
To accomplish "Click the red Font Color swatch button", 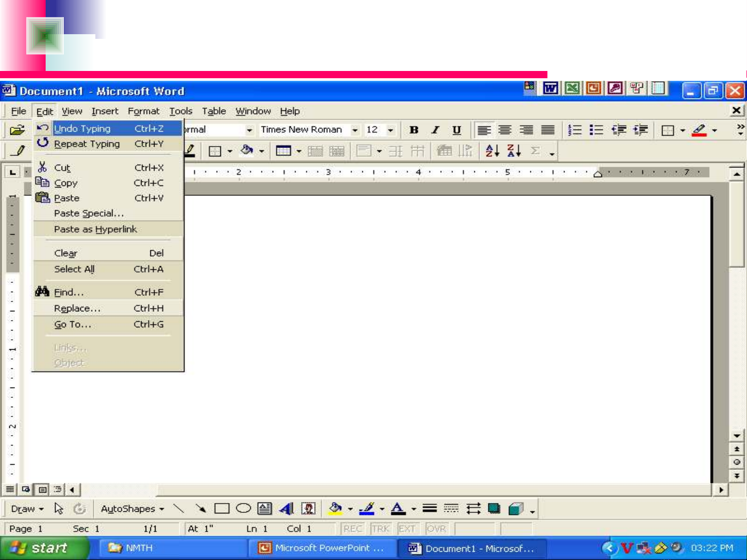I will tap(699, 130).
